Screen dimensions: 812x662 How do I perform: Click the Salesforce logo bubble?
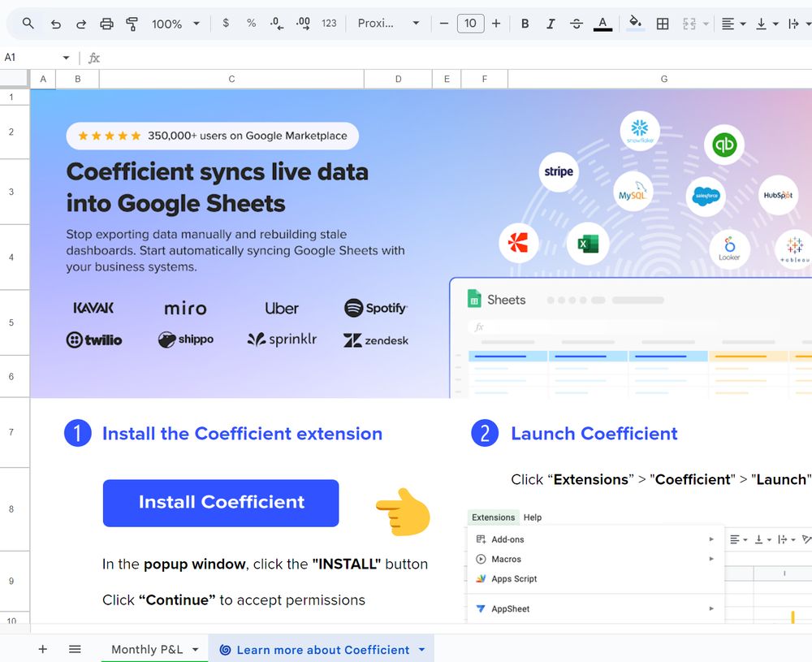[706, 196]
